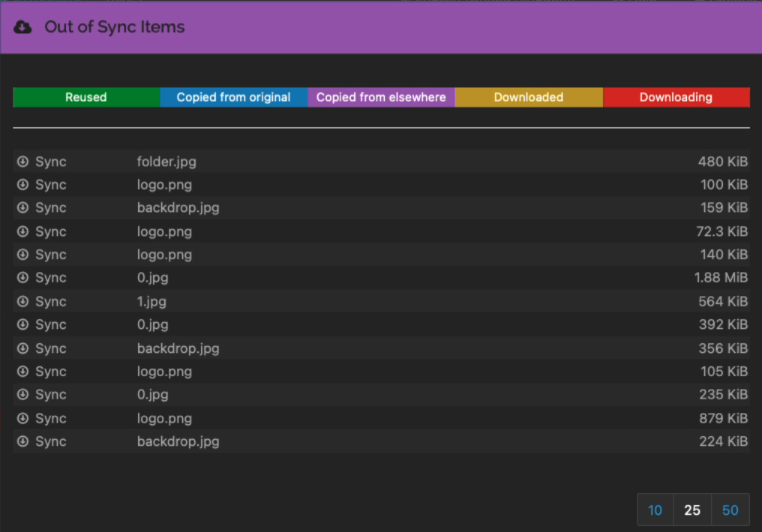Screen dimensions: 762x532
Task: Click the cloud download icon in the header
Action: pos(23,28)
